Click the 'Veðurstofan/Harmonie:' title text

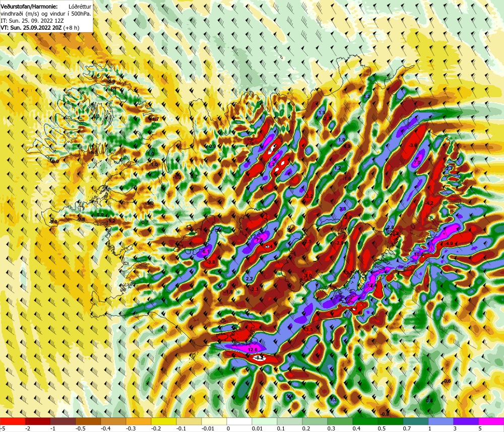click(x=29, y=6)
